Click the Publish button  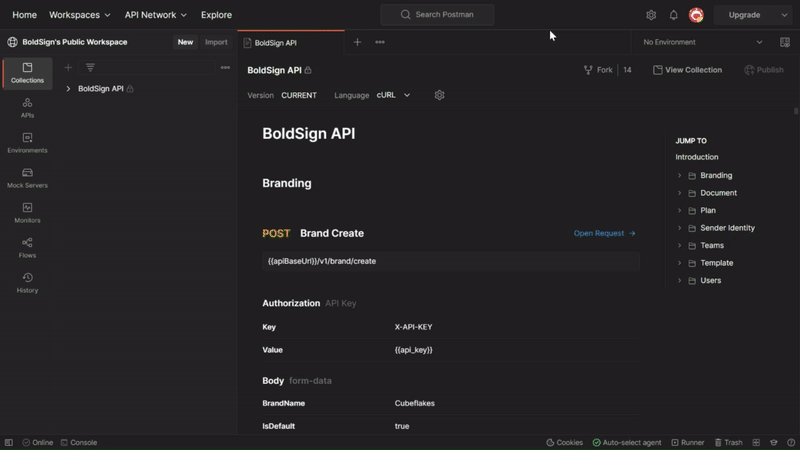coord(764,70)
